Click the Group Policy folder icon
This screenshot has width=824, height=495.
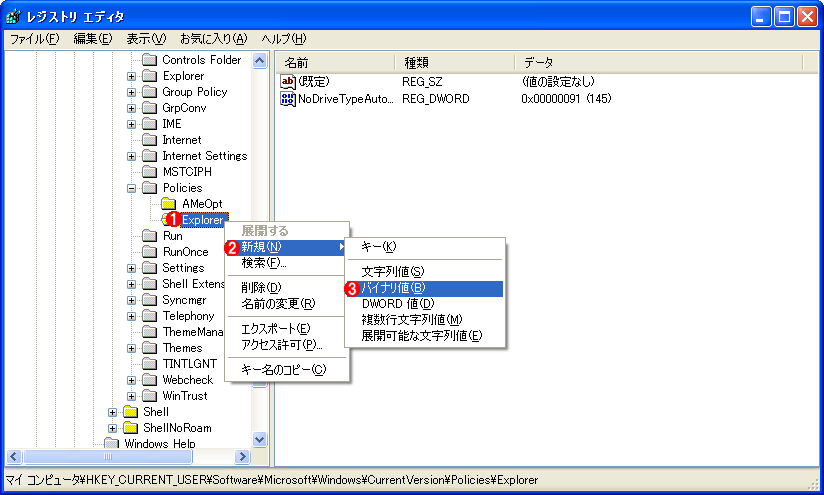click(150, 92)
